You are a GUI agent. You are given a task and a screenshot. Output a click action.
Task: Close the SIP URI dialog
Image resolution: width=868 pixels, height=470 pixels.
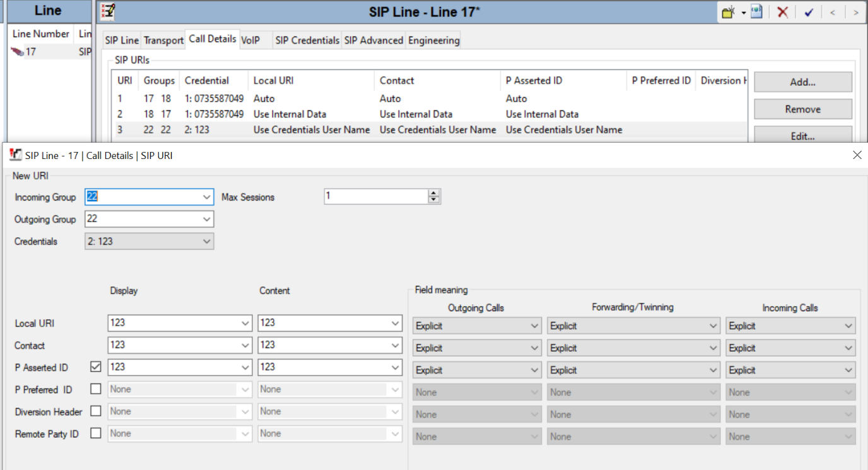[857, 155]
